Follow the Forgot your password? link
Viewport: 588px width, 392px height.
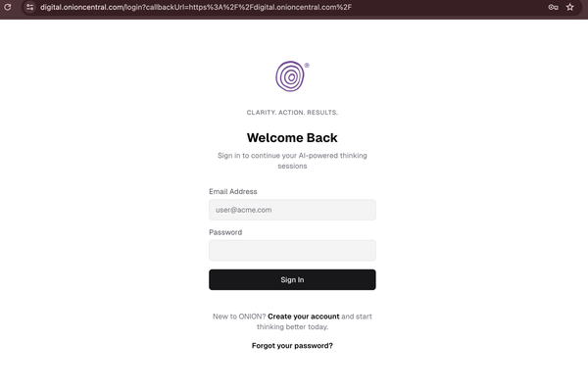pos(292,346)
